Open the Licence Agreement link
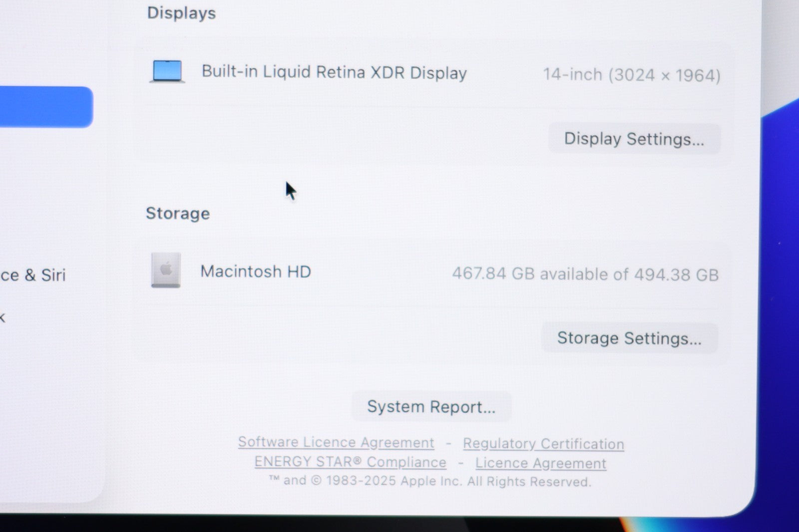 540,463
